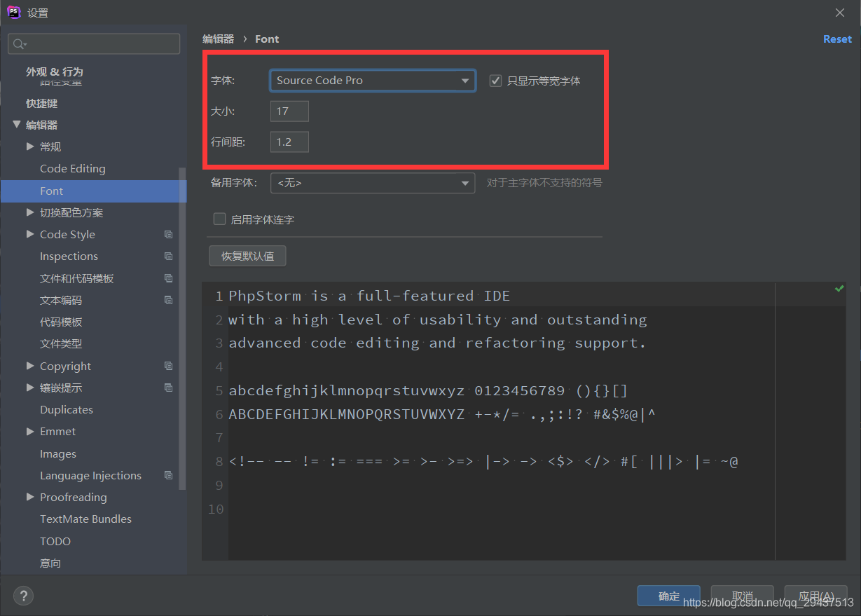Select 快捷键 settings category
861x616 pixels.
pos(42,103)
